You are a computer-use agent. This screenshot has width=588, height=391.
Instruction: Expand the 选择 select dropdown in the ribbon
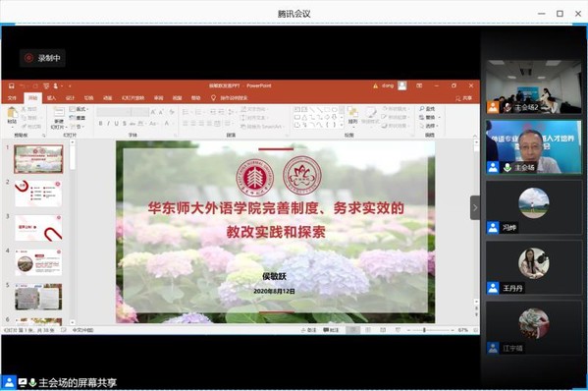tap(430, 126)
